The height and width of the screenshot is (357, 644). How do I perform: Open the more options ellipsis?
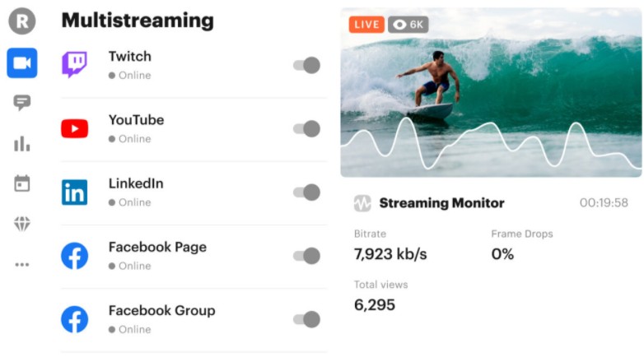click(22, 265)
